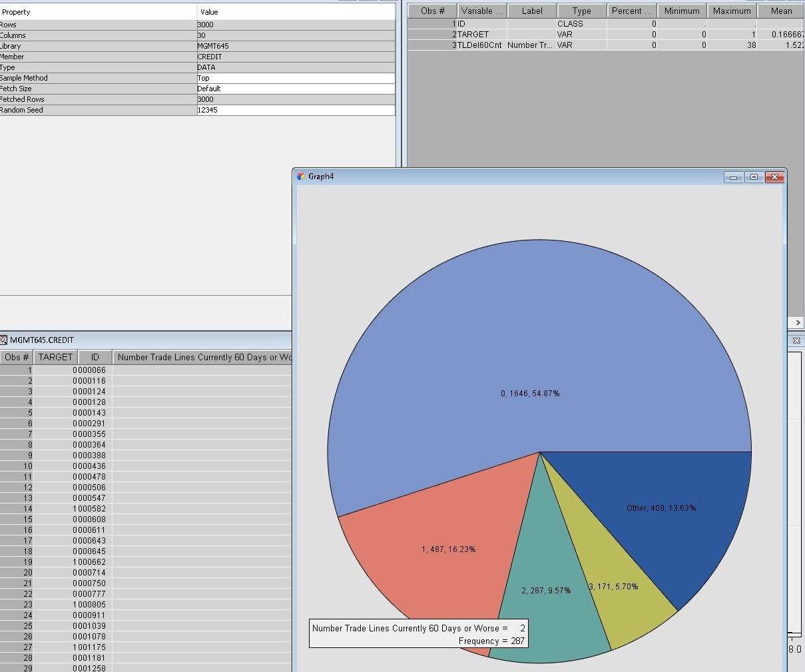Sort by the Obs # column in variables table
805x672 pixels.
click(x=431, y=11)
